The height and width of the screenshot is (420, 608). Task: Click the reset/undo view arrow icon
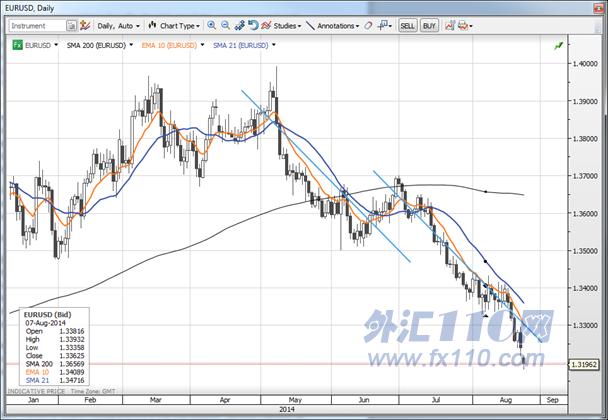(253, 26)
